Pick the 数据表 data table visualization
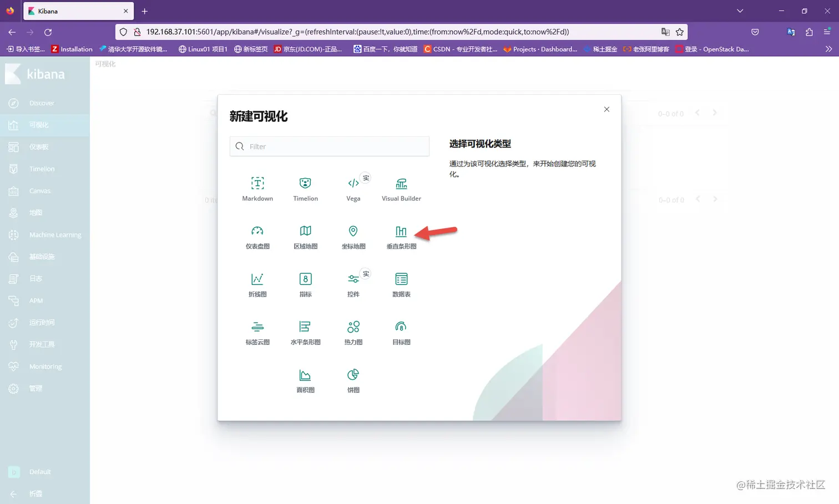The image size is (839, 504). coord(401,285)
